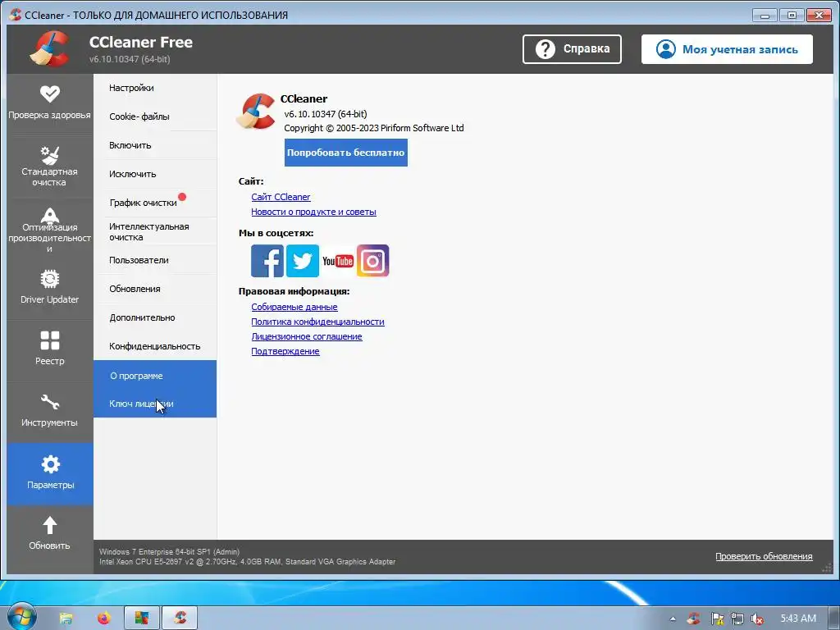Open the Подтверждение link
Screen dimensions: 840x630
tap(285, 351)
